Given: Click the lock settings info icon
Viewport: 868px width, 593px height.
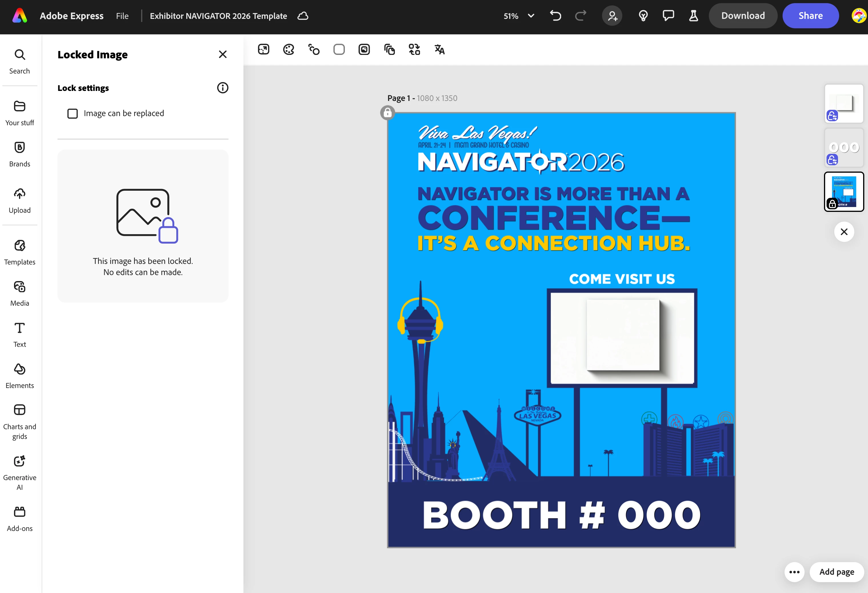Looking at the screenshot, I should pos(223,88).
